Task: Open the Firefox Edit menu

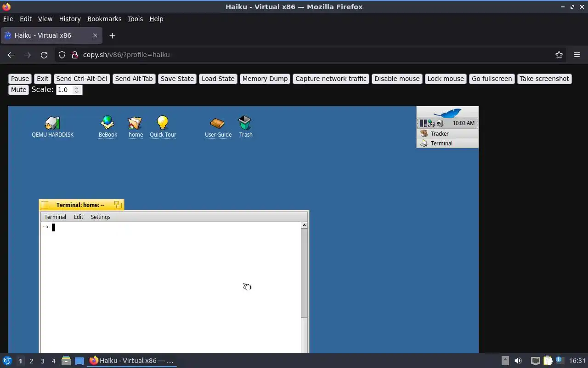Action: 25,19
